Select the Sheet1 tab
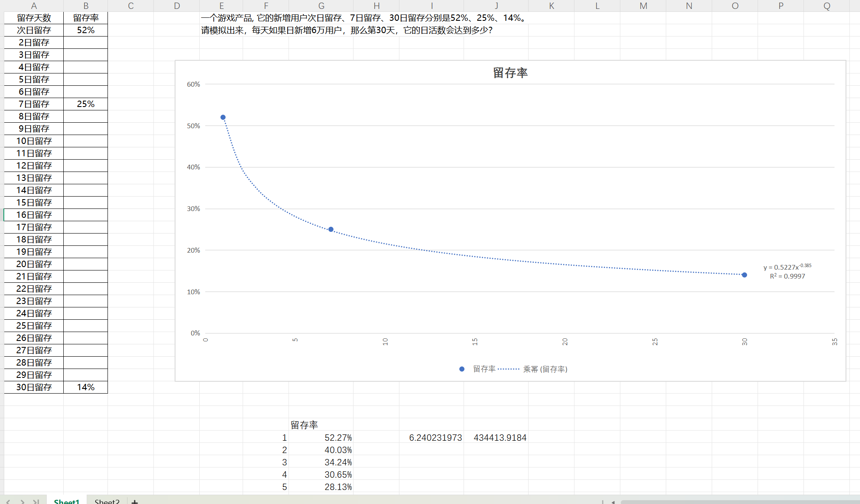Image resolution: width=860 pixels, height=504 pixels. click(67, 501)
